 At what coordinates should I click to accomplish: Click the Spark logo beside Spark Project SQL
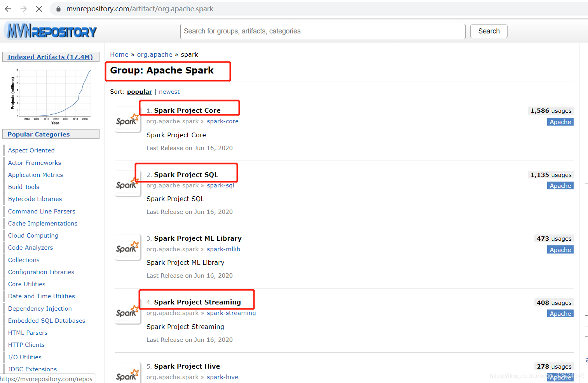tap(128, 184)
